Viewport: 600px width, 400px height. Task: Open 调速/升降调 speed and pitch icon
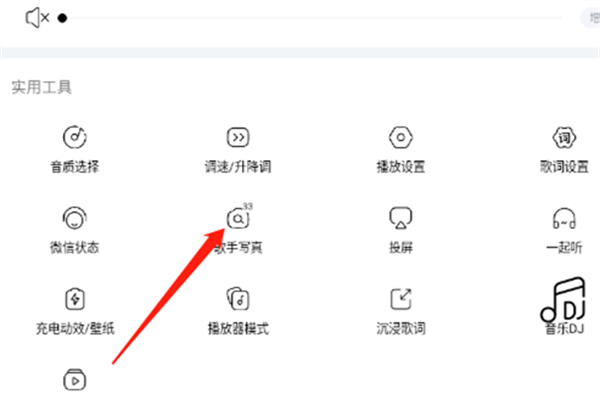click(238, 137)
